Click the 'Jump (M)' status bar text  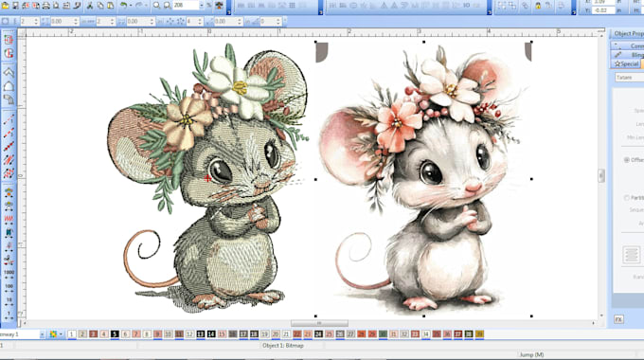click(x=531, y=354)
